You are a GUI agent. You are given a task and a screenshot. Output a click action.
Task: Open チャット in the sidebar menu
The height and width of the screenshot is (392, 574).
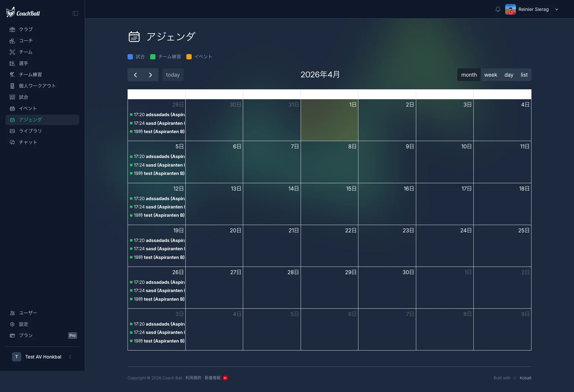42,142
